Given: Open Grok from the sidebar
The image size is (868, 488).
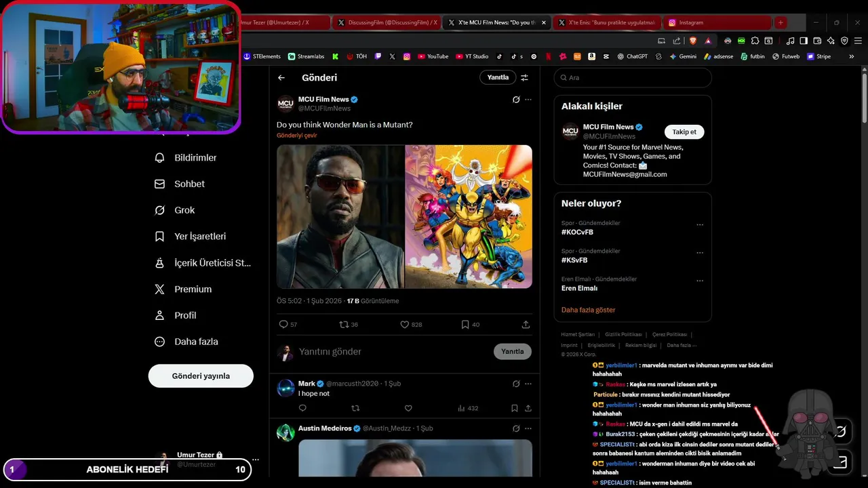Looking at the screenshot, I should coord(175,210).
